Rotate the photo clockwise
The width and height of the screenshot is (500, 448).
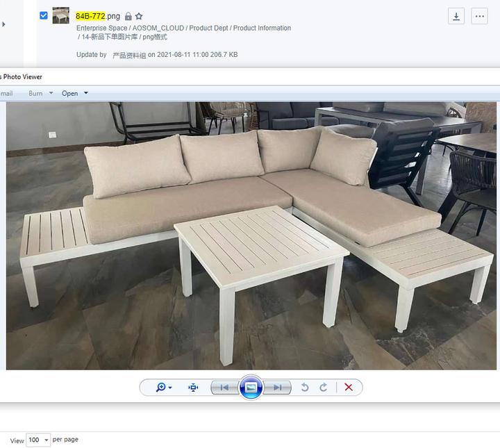(323, 388)
